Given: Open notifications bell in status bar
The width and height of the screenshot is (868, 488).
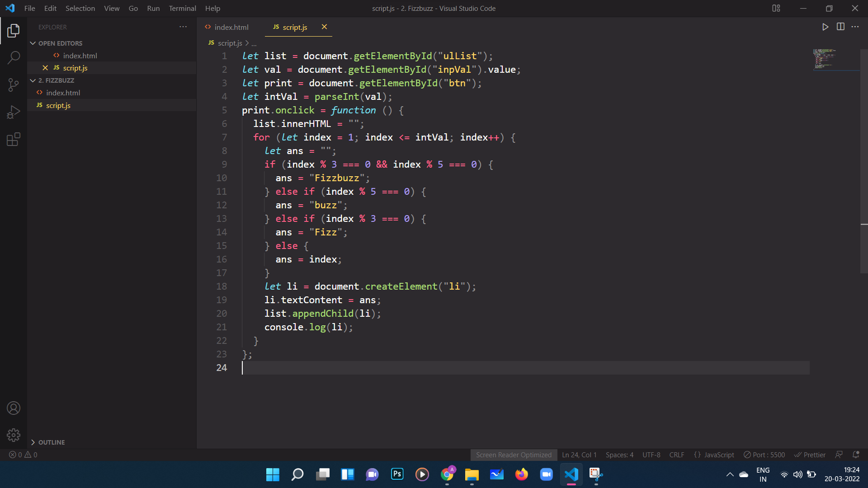Looking at the screenshot, I should point(856,455).
